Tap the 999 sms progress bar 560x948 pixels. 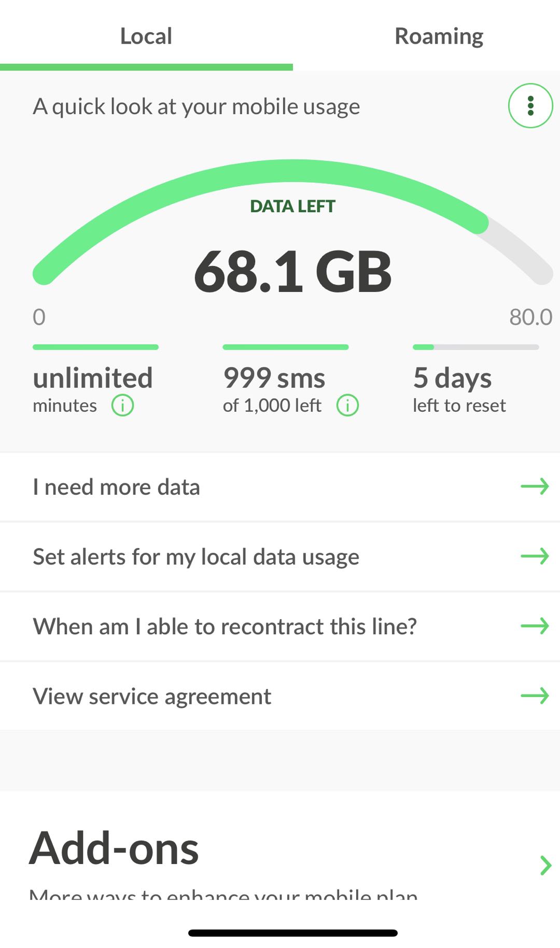click(285, 347)
